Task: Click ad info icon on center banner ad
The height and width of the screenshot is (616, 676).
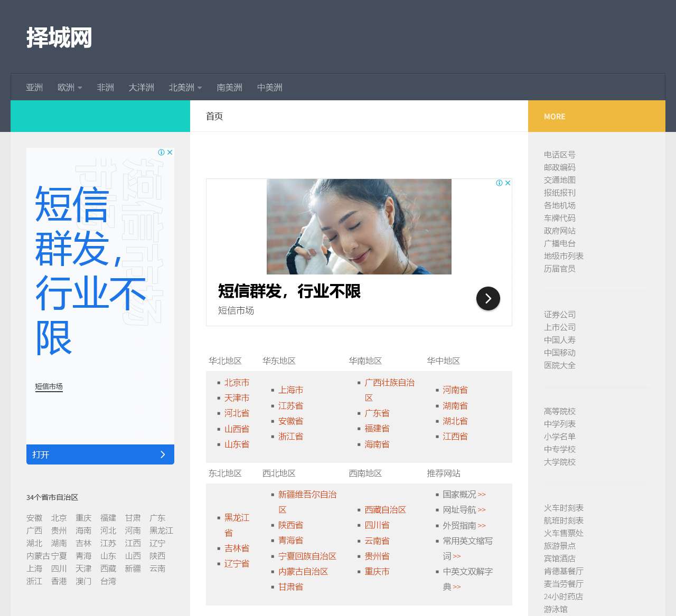Action: (x=500, y=183)
